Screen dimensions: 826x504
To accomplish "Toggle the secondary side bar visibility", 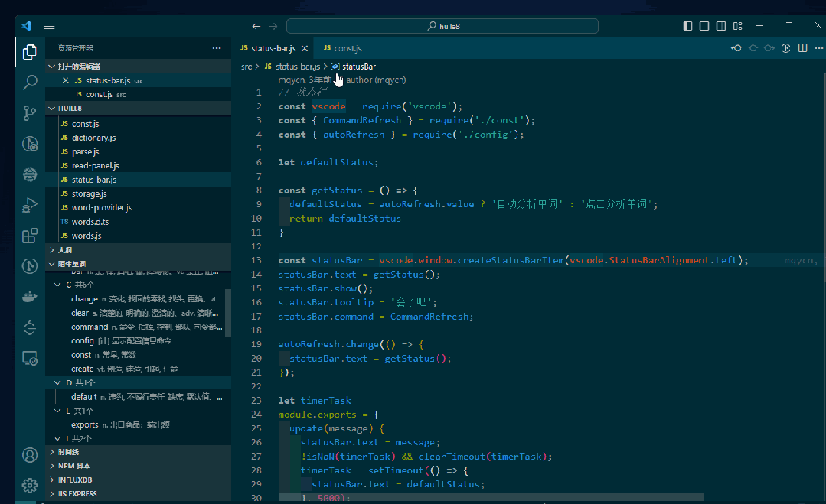I will click(720, 26).
